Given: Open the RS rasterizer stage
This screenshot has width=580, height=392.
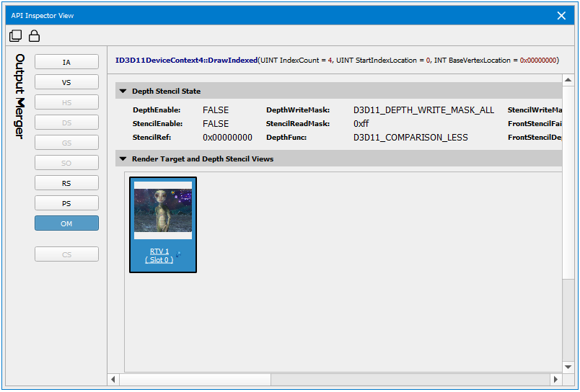Looking at the screenshot, I should 66,183.
